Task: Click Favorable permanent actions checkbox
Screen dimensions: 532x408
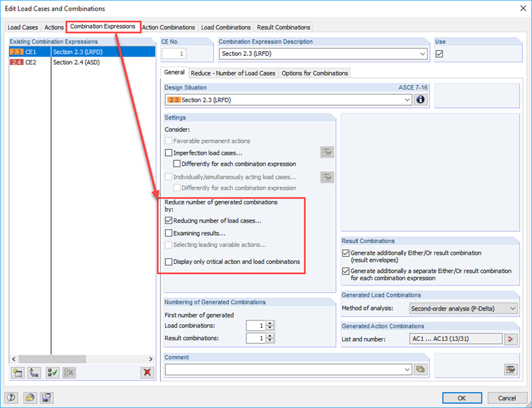Action: (x=169, y=141)
